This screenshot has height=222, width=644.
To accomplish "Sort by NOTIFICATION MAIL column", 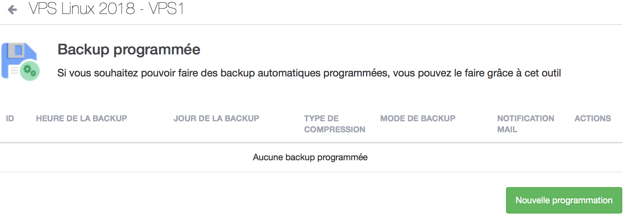I will pyautogui.click(x=526, y=124).
